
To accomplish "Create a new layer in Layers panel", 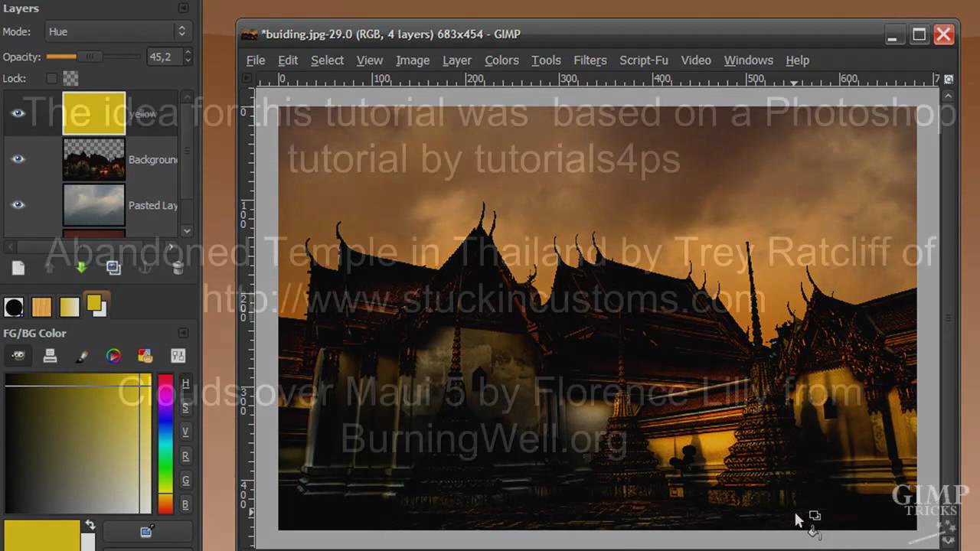I will (x=18, y=268).
